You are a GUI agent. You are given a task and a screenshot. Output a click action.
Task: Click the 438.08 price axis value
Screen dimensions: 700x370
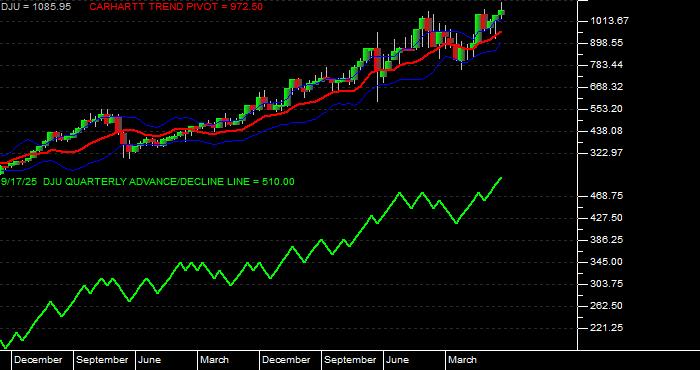tap(603, 131)
